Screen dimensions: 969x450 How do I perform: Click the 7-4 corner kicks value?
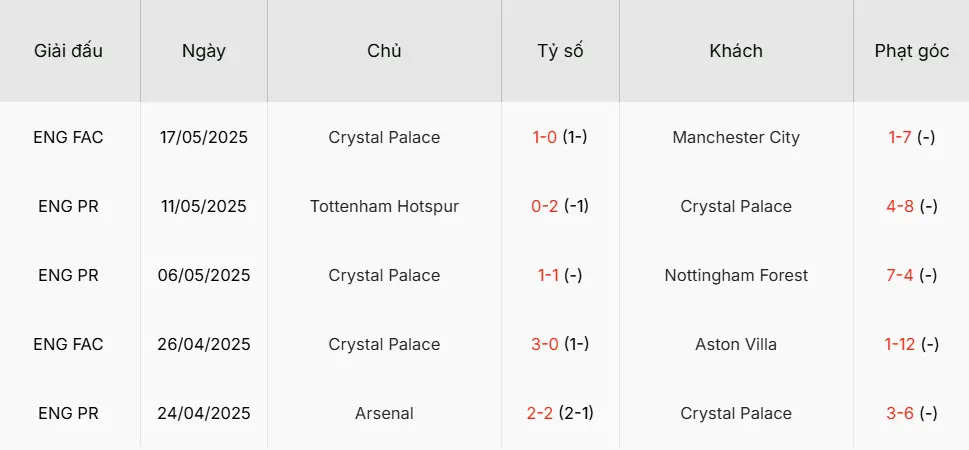pos(900,276)
